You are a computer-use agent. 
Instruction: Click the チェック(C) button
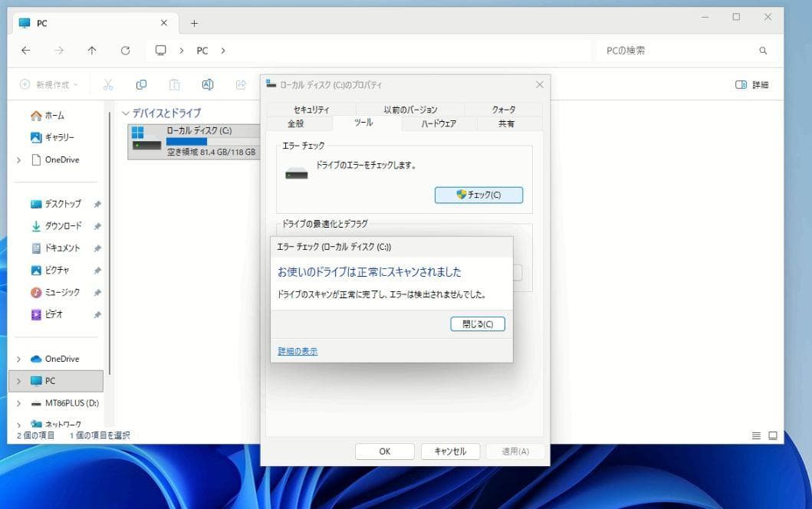[x=478, y=195]
